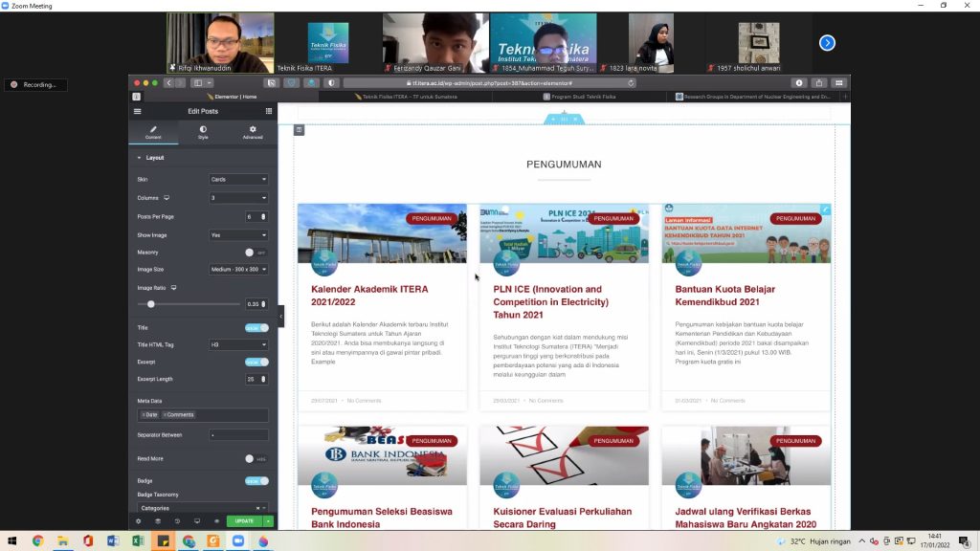
Task: Click the Safari downloads icon
Action: coord(799,83)
